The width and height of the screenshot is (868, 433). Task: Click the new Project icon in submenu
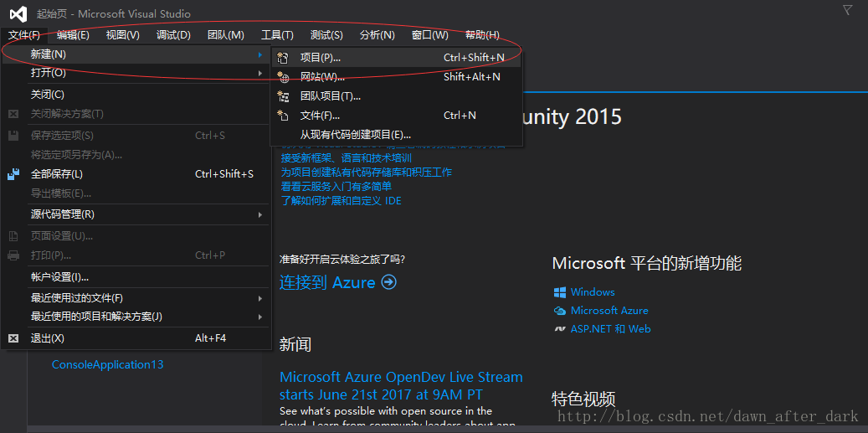pos(283,58)
